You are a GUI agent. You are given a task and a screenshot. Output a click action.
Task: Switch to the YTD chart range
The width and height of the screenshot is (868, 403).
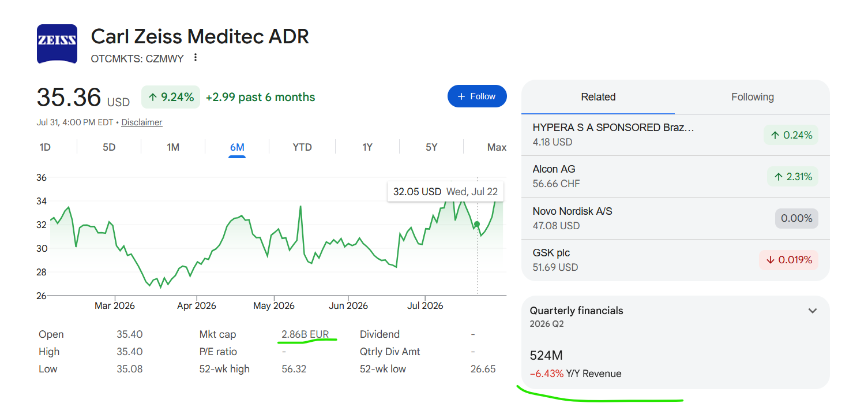(x=302, y=147)
